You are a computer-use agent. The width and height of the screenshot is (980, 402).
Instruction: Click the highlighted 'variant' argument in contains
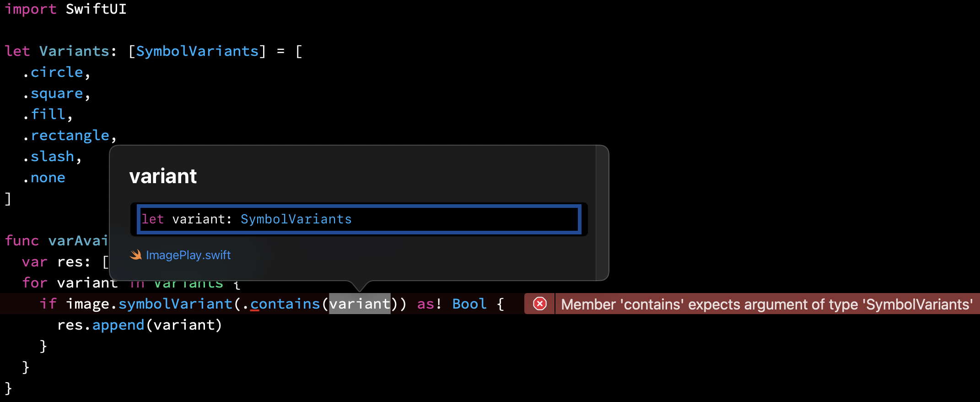360,304
